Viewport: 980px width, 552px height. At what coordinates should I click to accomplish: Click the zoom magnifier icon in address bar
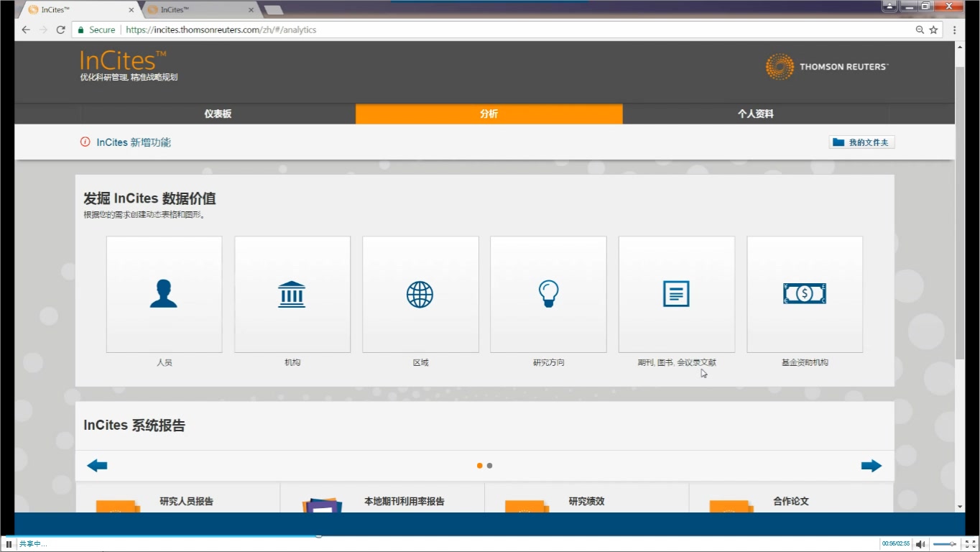[920, 30]
